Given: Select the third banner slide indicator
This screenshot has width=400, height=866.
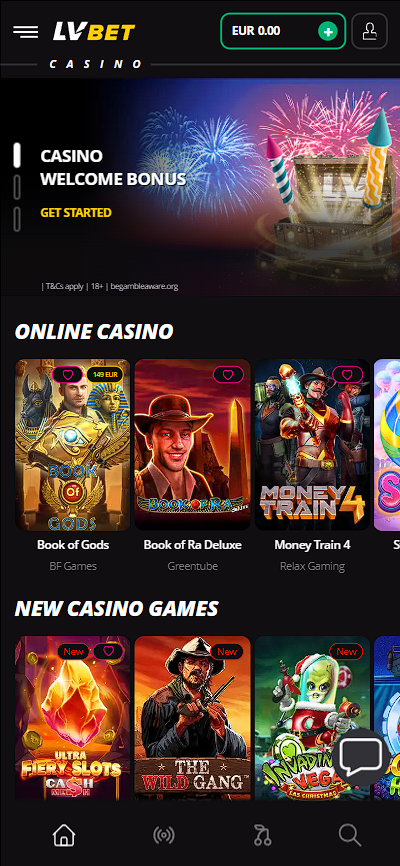Looking at the screenshot, I should pos(17,219).
